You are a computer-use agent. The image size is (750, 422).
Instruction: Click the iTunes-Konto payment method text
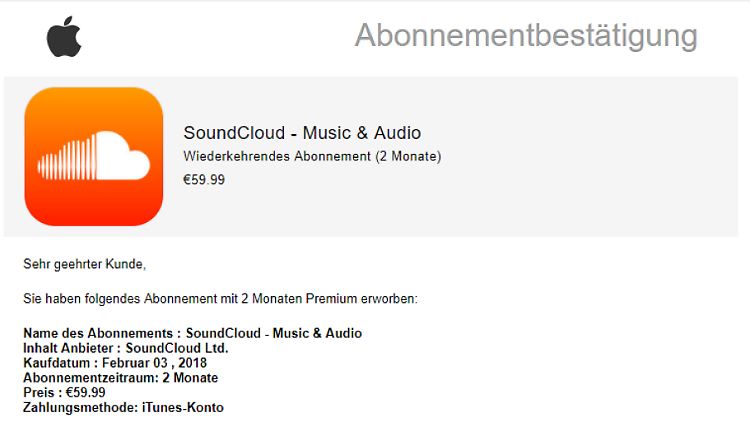click(185, 408)
